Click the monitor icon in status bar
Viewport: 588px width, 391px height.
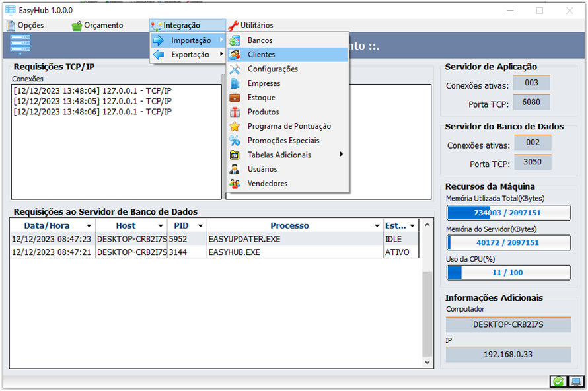tap(575, 382)
